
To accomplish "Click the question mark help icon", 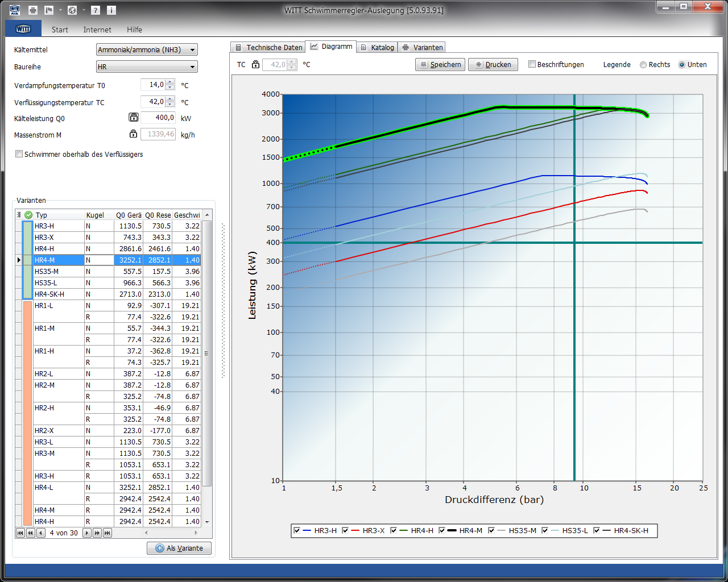I will [96, 10].
